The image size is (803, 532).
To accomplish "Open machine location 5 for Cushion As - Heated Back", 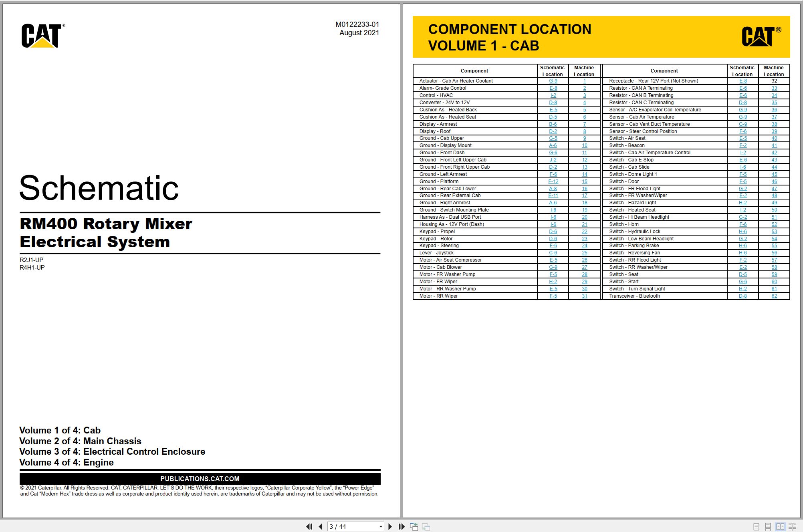I will click(x=584, y=110).
